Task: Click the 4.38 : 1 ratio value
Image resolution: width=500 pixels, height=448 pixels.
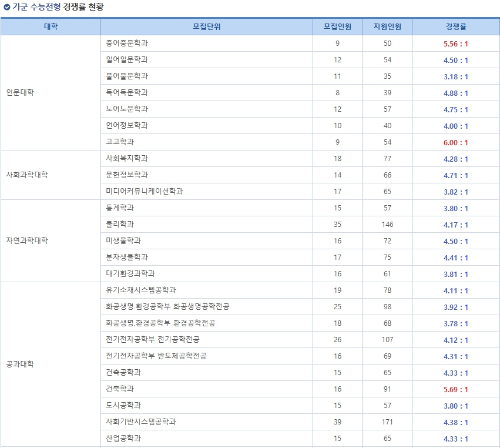Action: (x=456, y=423)
